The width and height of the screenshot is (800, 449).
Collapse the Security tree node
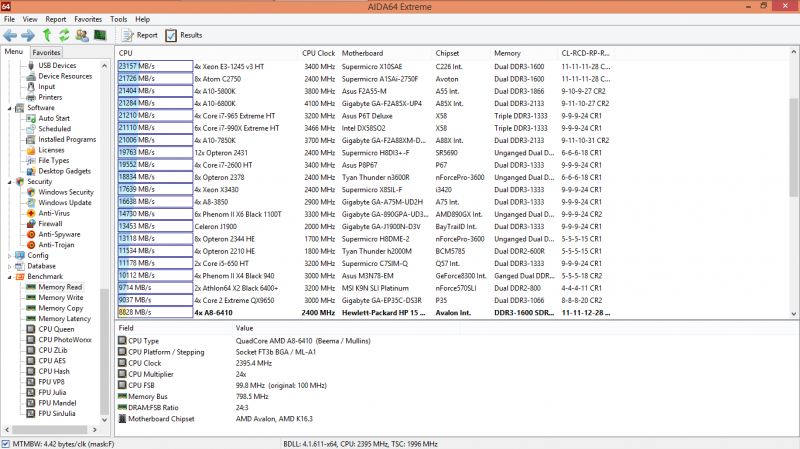point(10,182)
